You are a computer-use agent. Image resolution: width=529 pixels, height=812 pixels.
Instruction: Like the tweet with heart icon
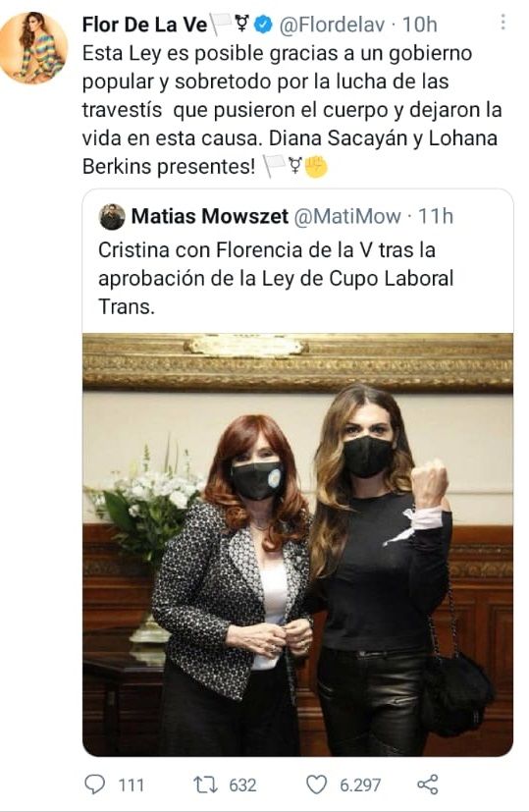coord(316,785)
